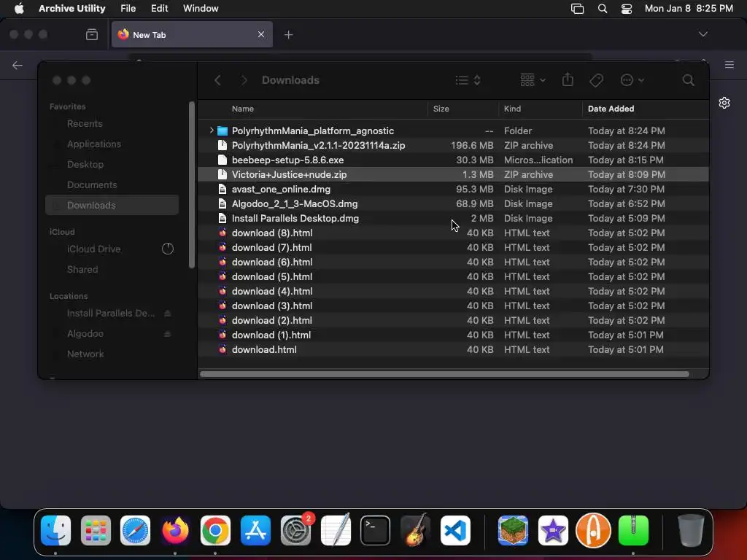747x560 pixels.
Task: Open Google Chrome from the Dock
Action: click(215, 530)
